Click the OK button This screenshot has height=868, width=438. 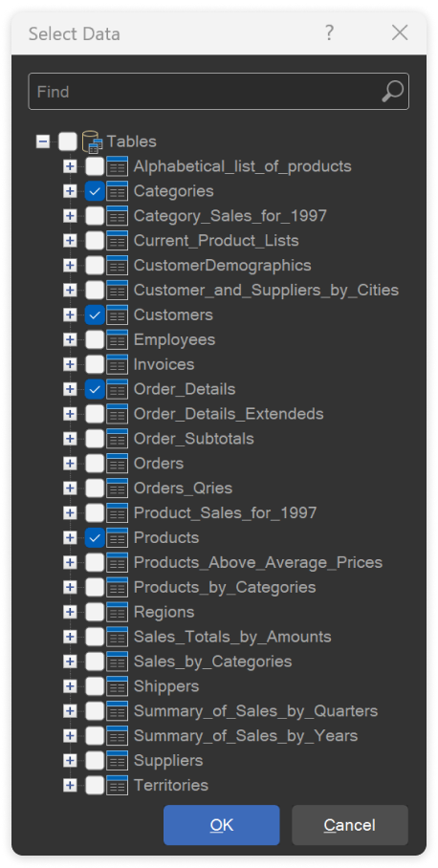[x=222, y=825]
